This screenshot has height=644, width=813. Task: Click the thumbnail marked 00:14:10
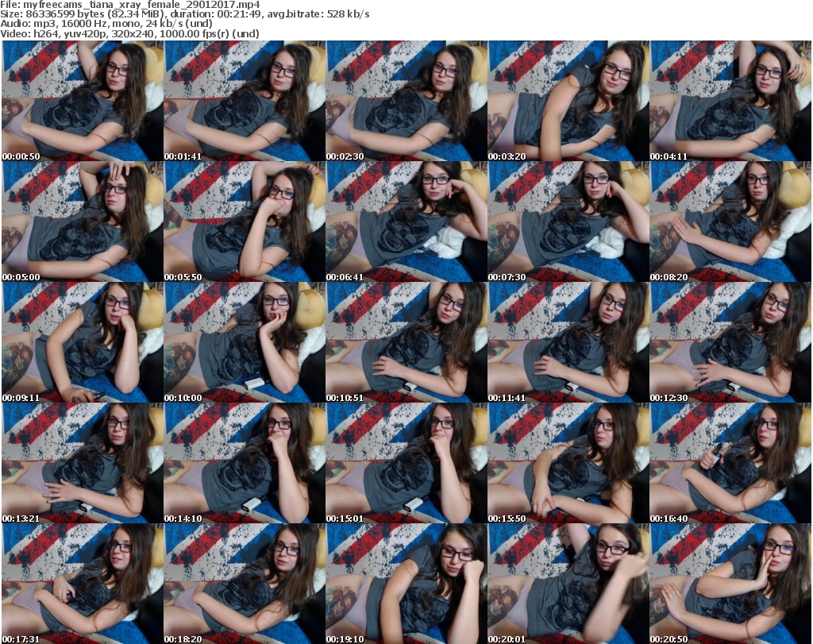pos(245,464)
